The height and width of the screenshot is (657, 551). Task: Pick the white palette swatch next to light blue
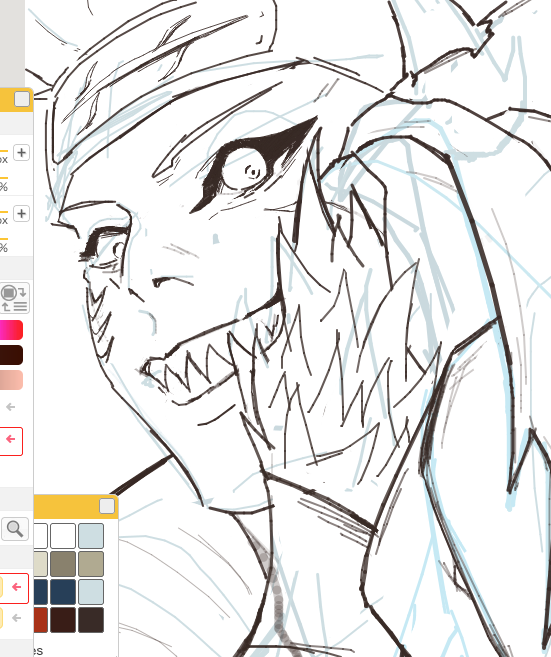point(63,536)
